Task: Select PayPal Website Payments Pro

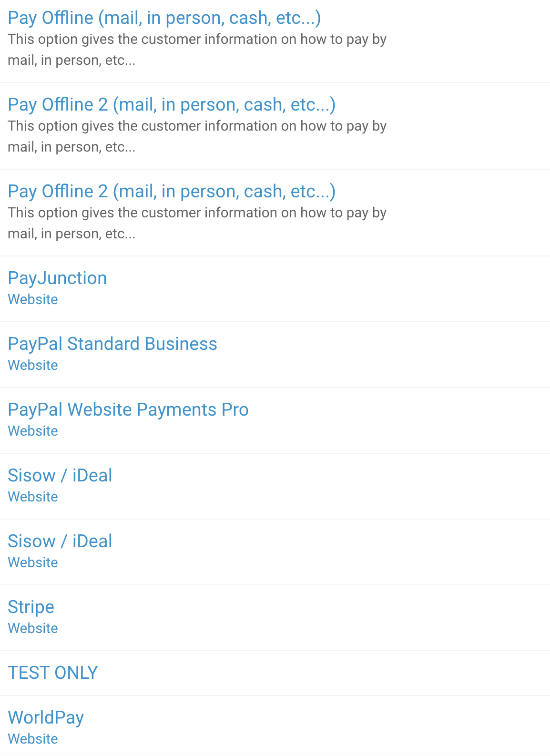Action: point(128,410)
